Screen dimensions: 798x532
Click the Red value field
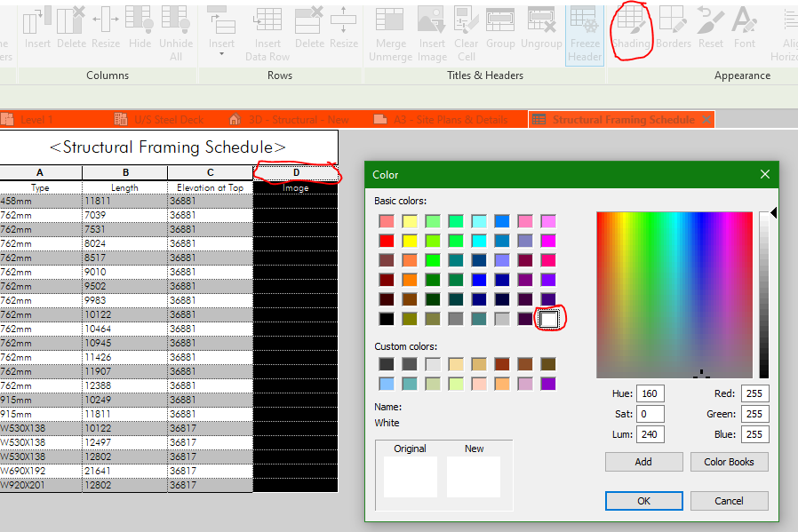(x=754, y=393)
